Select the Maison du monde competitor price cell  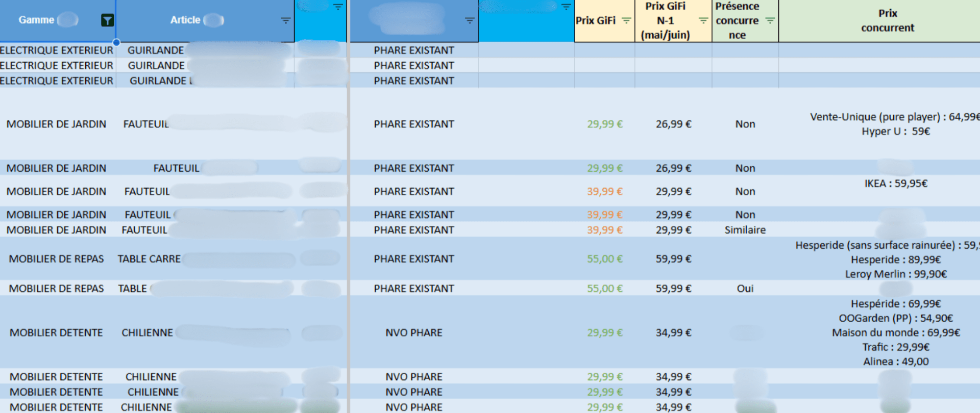pos(895,332)
